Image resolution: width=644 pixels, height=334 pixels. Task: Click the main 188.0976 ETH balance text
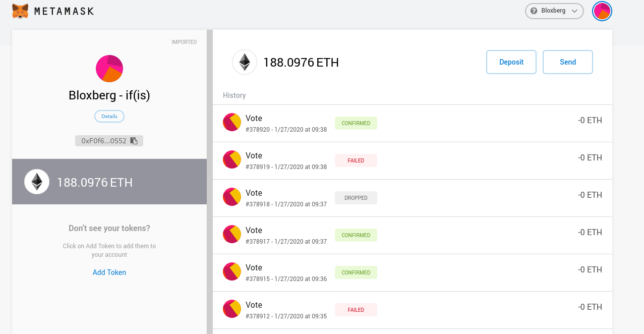[301, 63]
